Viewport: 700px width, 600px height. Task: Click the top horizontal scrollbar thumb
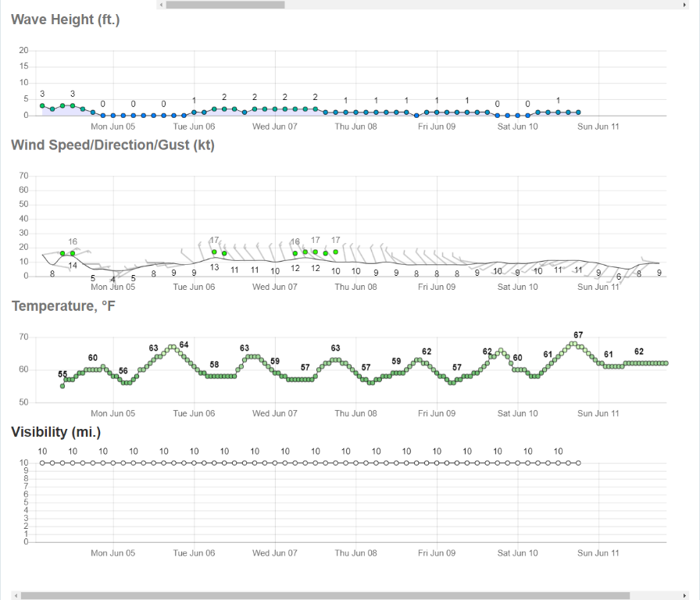pos(225,5)
